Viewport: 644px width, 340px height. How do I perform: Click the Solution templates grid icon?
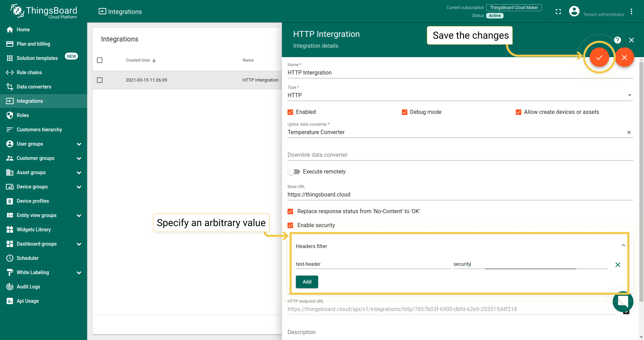click(x=10, y=58)
